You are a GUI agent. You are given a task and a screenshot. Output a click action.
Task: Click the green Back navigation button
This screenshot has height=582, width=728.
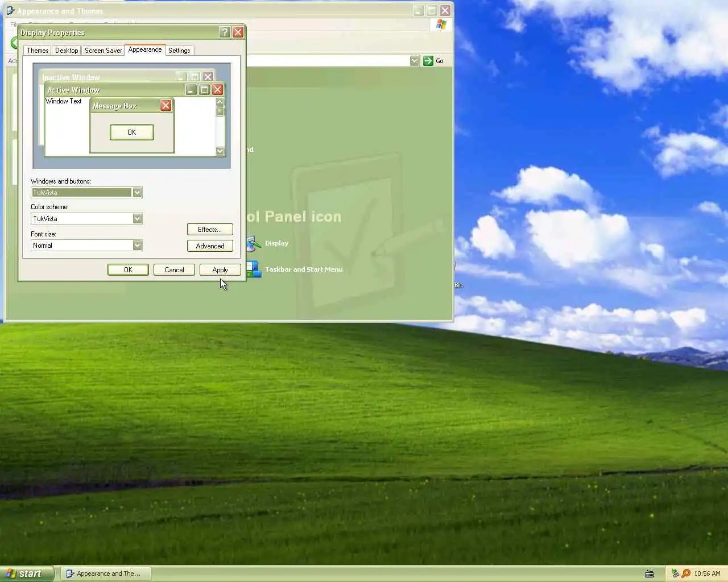tap(14, 43)
